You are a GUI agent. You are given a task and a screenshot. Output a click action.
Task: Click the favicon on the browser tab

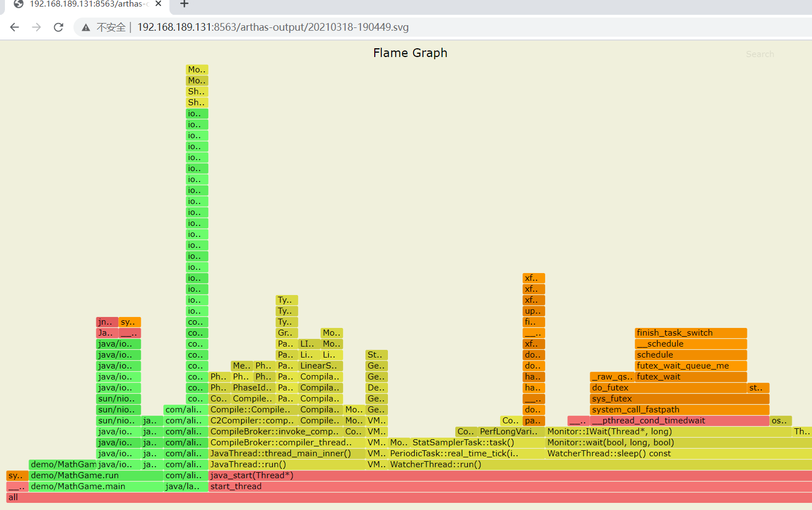(x=18, y=4)
